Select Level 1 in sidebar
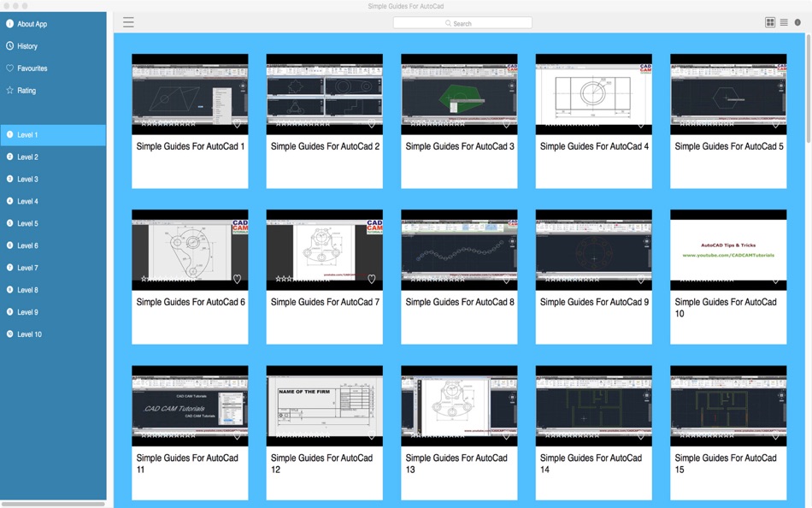The width and height of the screenshot is (812, 508). click(53, 135)
